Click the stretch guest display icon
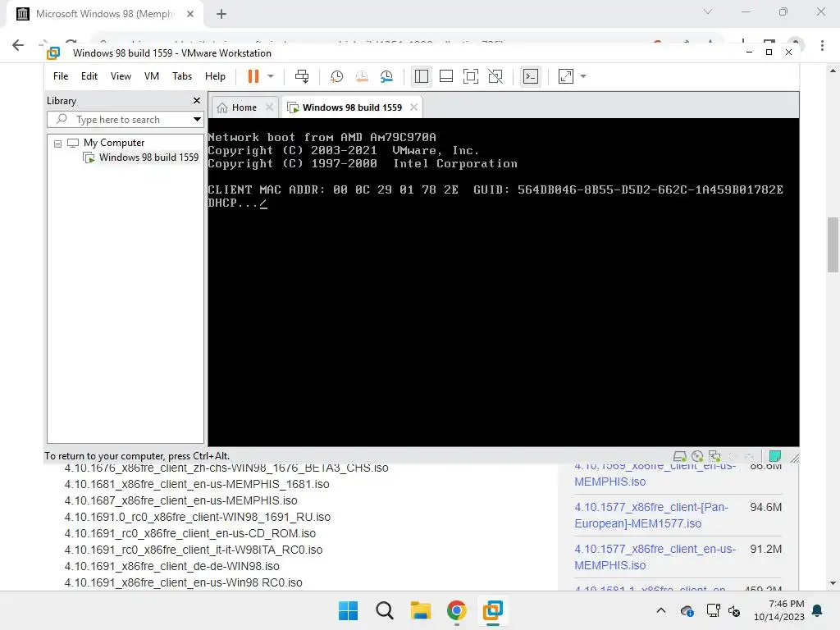Image resolution: width=840 pixels, height=630 pixels. 566,76
